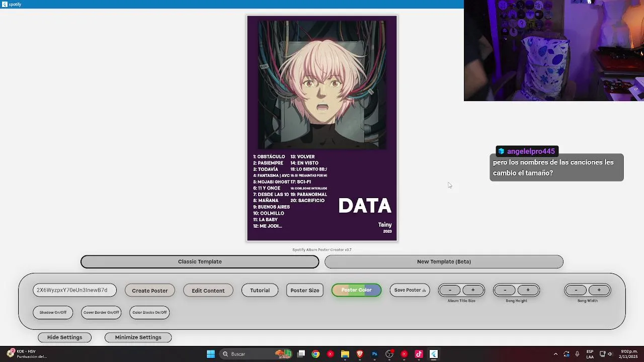Click the 'Spotify Album Poster Creator v3.7' label
This screenshot has height=362, width=644.
point(322,250)
